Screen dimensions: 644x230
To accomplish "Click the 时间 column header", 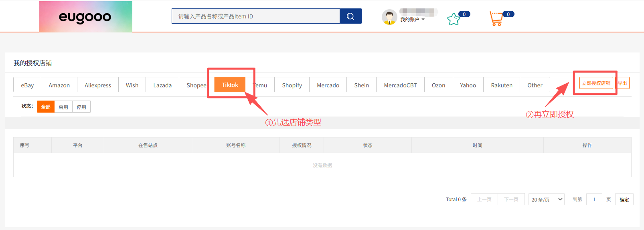I will pyautogui.click(x=478, y=145).
